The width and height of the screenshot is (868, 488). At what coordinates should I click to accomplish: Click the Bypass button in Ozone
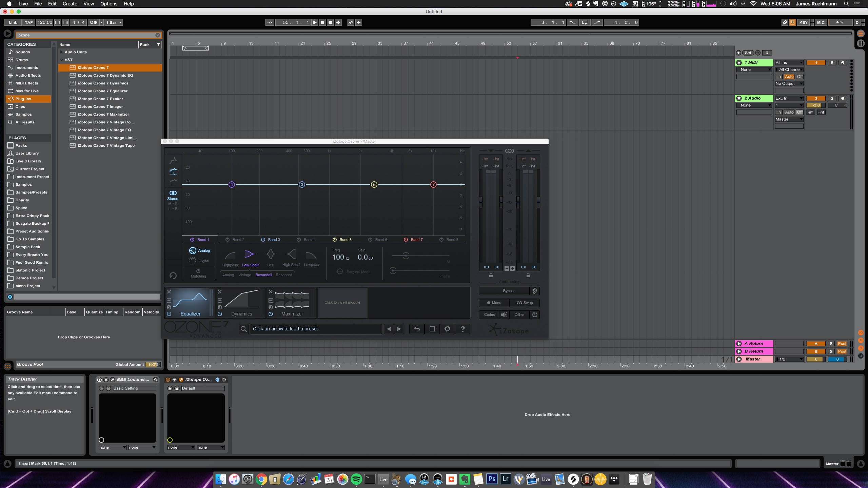coord(509,291)
